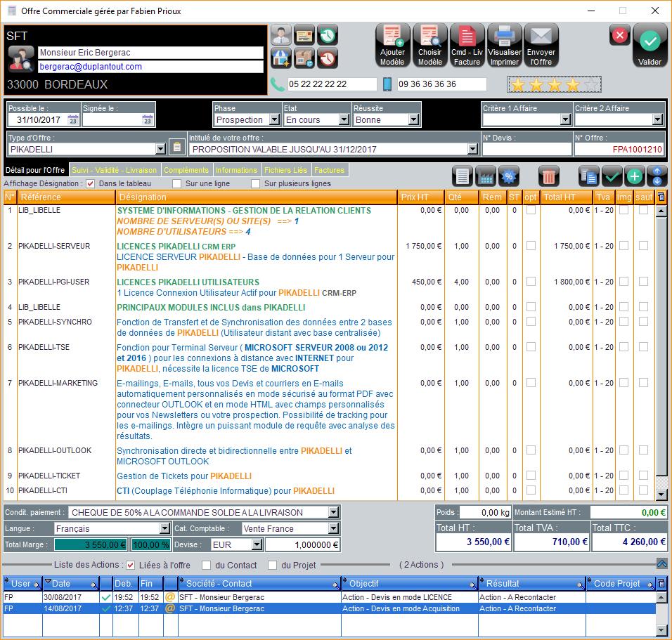
Task: Click the copy documents icon above the table
Action: click(589, 176)
